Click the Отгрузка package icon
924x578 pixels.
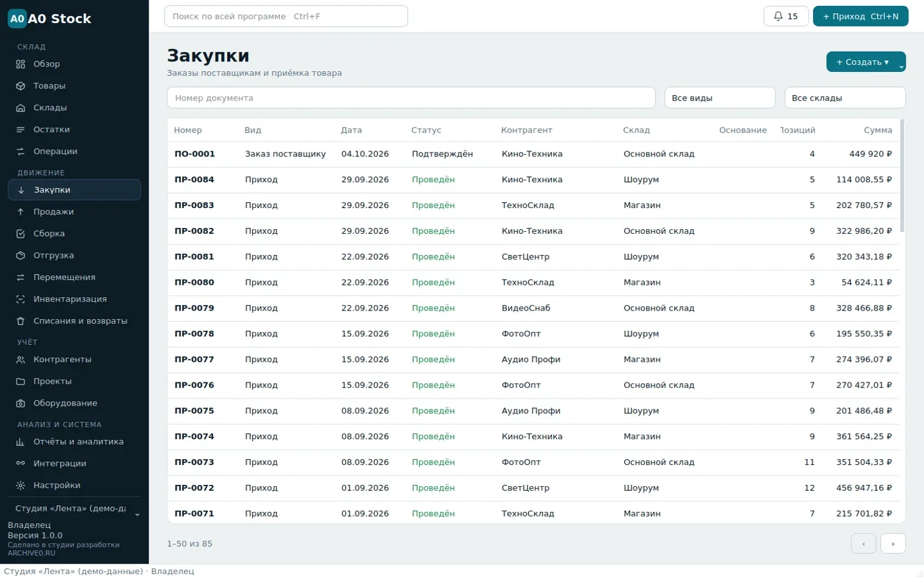click(x=20, y=256)
